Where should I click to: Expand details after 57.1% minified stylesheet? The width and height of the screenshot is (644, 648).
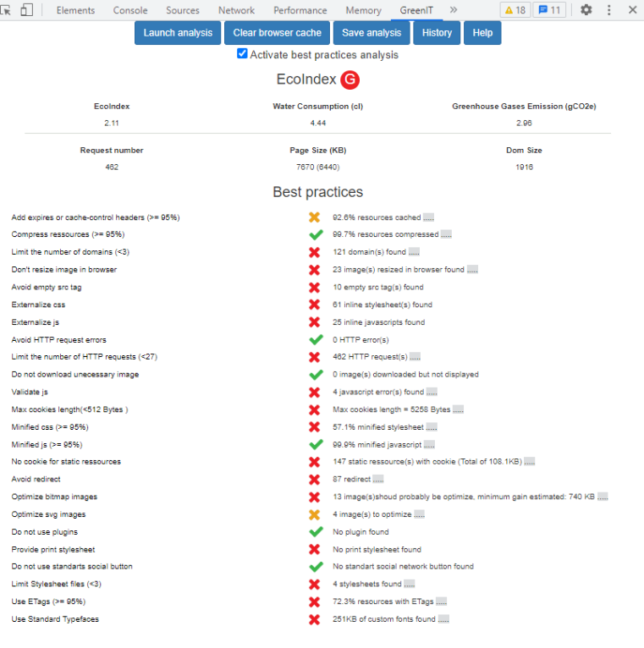[x=432, y=427]
